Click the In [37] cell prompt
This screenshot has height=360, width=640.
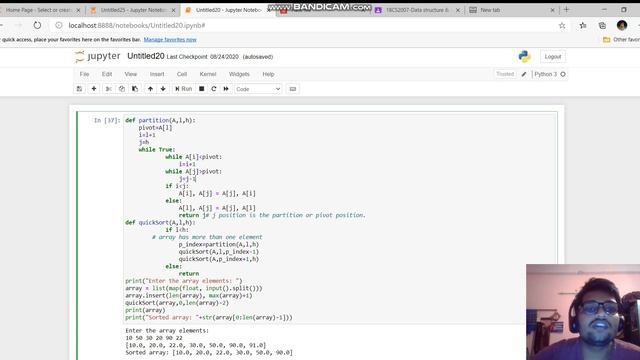[107, 120]
